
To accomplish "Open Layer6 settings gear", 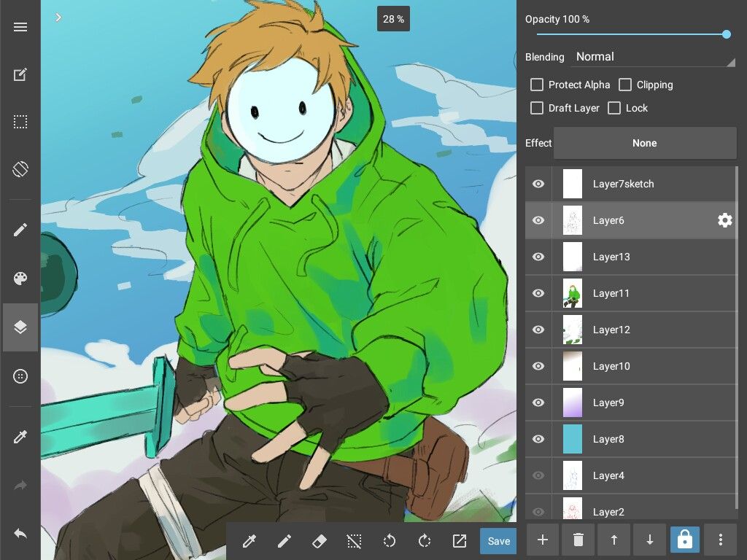I will 724,220.
